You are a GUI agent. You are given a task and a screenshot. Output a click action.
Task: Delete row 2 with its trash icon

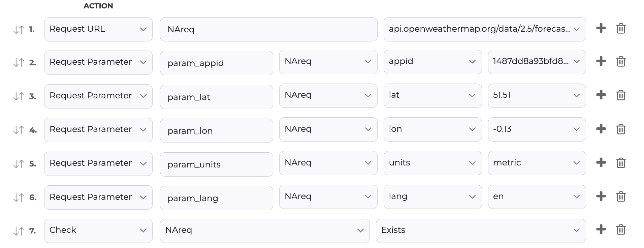[621, 62]
